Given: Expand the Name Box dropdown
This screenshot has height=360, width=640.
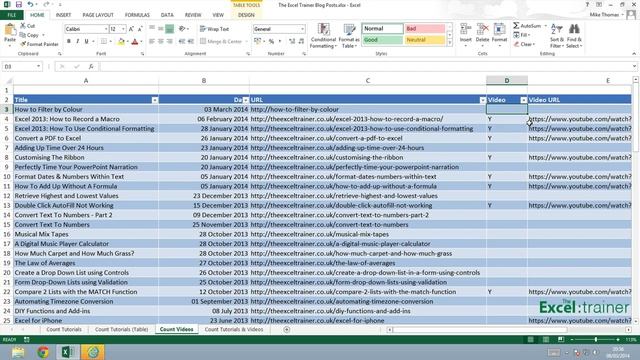Looking at the screenshot, I should pyautogui.click(x=38, y=66).
